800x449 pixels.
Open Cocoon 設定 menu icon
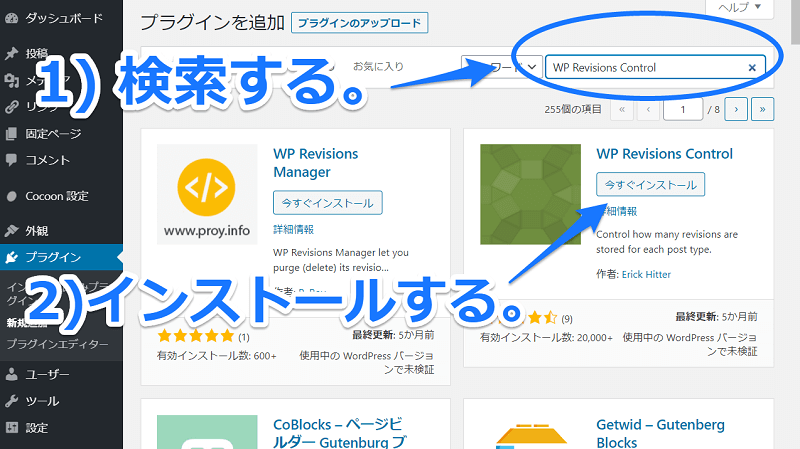click(x=11, y=196)
